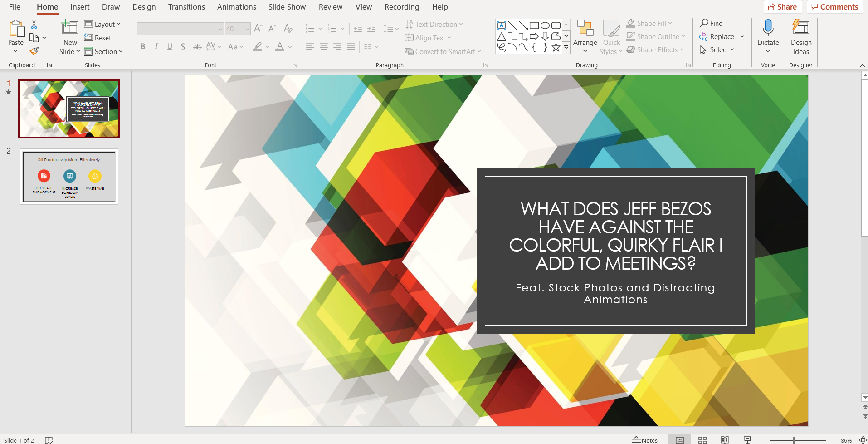Click the New Slide icon
The image size is (868, 444).
[x=70, y=27]
